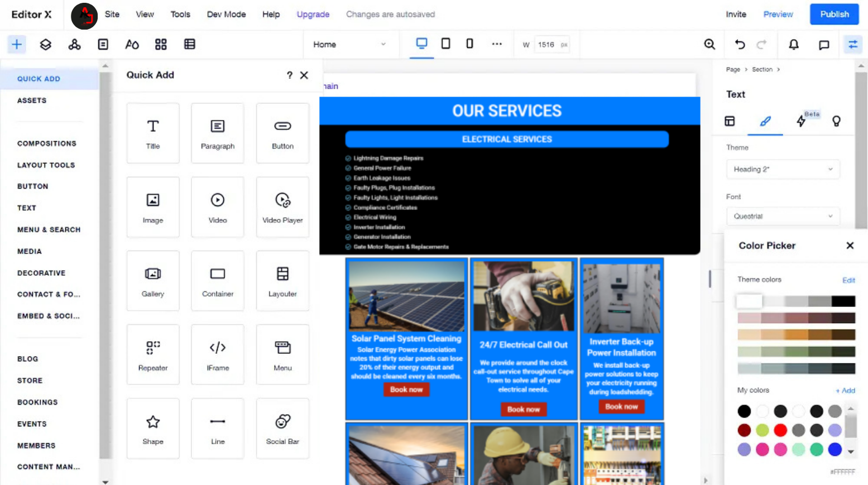Open the comments speech bubble icon

(823, 45)
